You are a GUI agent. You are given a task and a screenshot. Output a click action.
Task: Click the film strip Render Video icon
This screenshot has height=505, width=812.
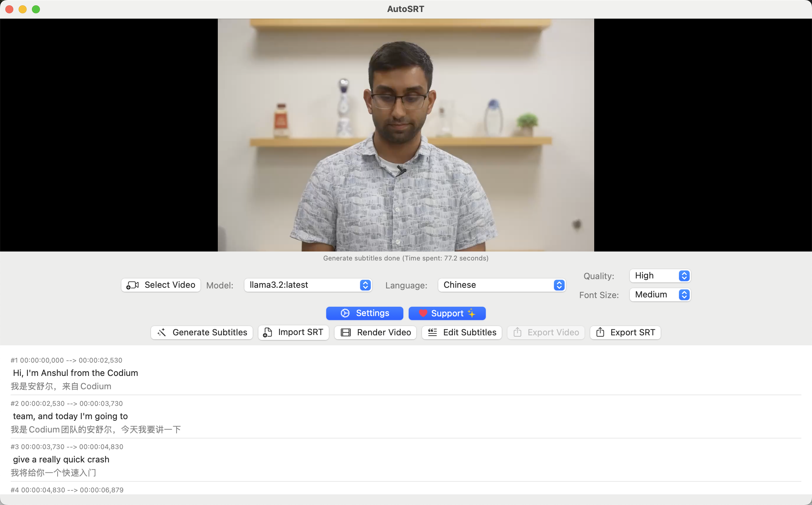[345, 332]
